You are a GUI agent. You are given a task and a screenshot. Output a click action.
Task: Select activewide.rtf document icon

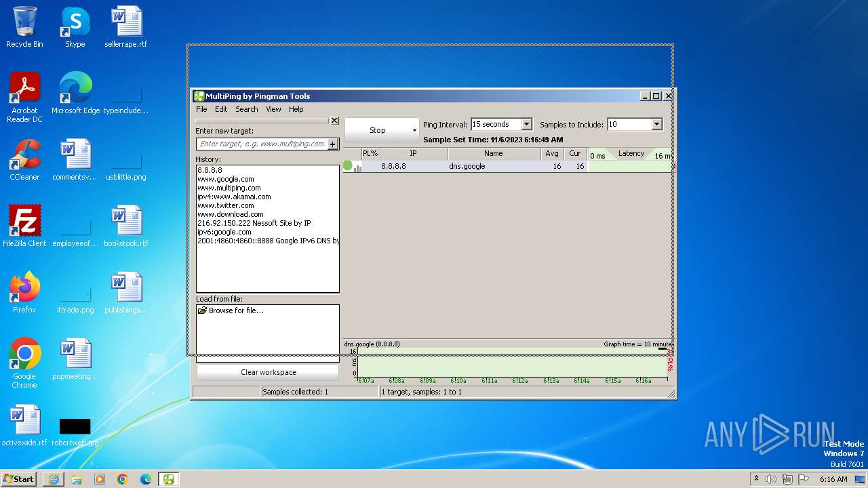(24, 426)
